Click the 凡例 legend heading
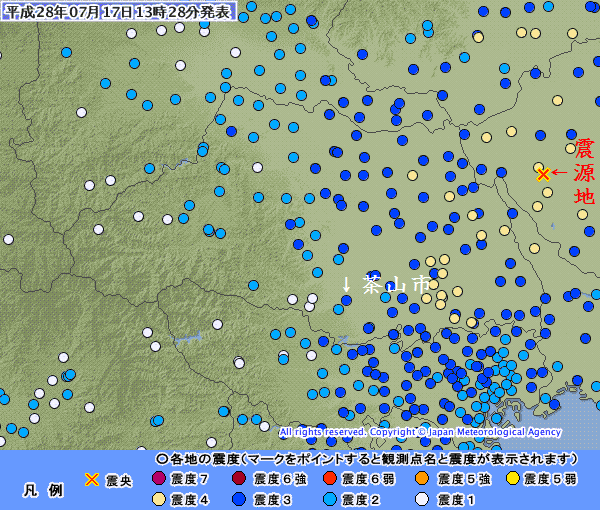Image resolution: width=600 pixels, height=510 pixels. pos(43,490)
